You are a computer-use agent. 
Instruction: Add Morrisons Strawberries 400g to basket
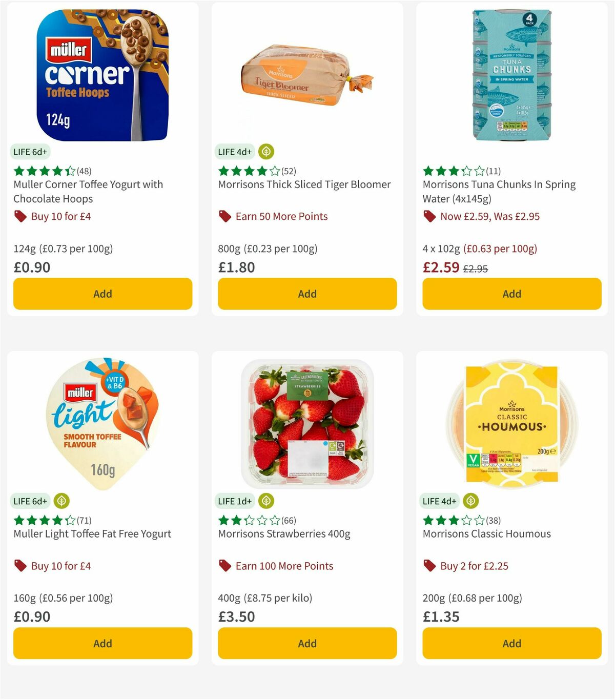pos(307,643)
